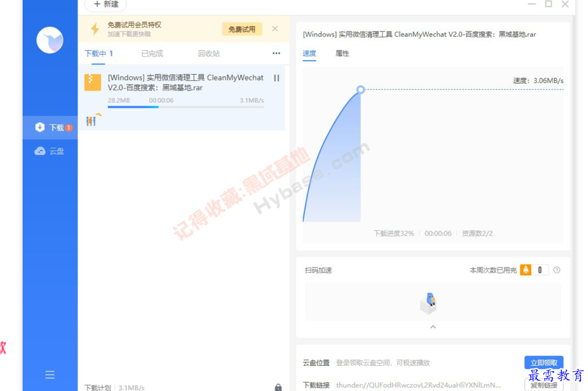
Task: Click the download shield sidebar icon
Action: [x=40, y=127]
